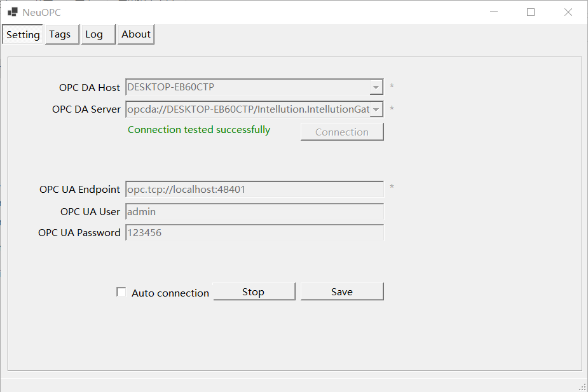Focus the OPC UA Endpoint field
The height and width of the screenshot is (392, 588).
(x=254, y=189)
